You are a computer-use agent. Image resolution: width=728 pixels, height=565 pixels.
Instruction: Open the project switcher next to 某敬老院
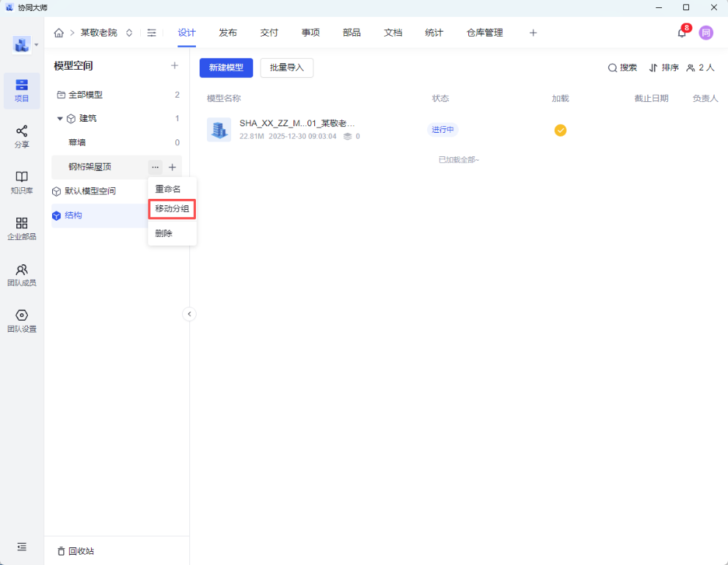point(129,33)
